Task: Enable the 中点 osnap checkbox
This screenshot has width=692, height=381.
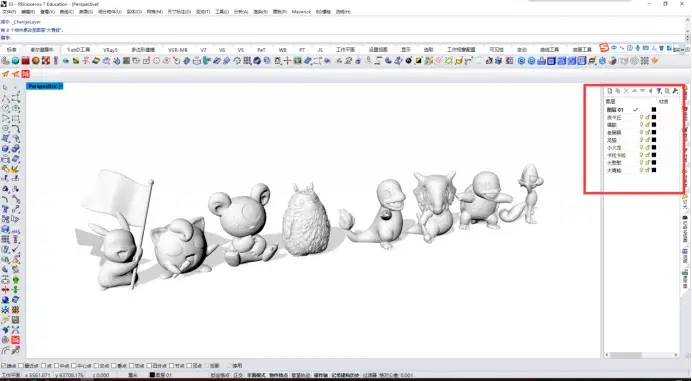Action: coord(56,366)
